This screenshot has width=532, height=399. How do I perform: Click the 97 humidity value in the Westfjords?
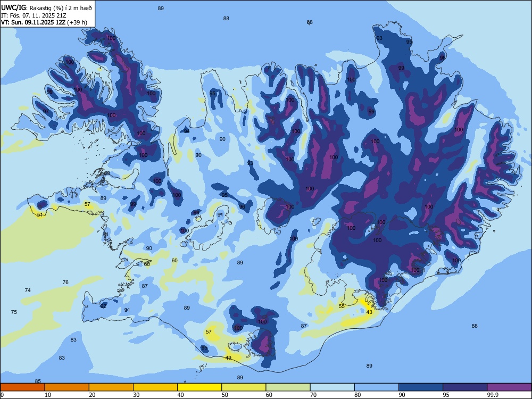(46, 112)
